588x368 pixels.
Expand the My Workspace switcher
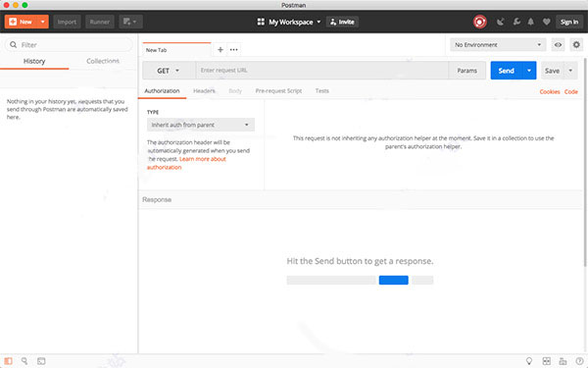click(289, 22)
